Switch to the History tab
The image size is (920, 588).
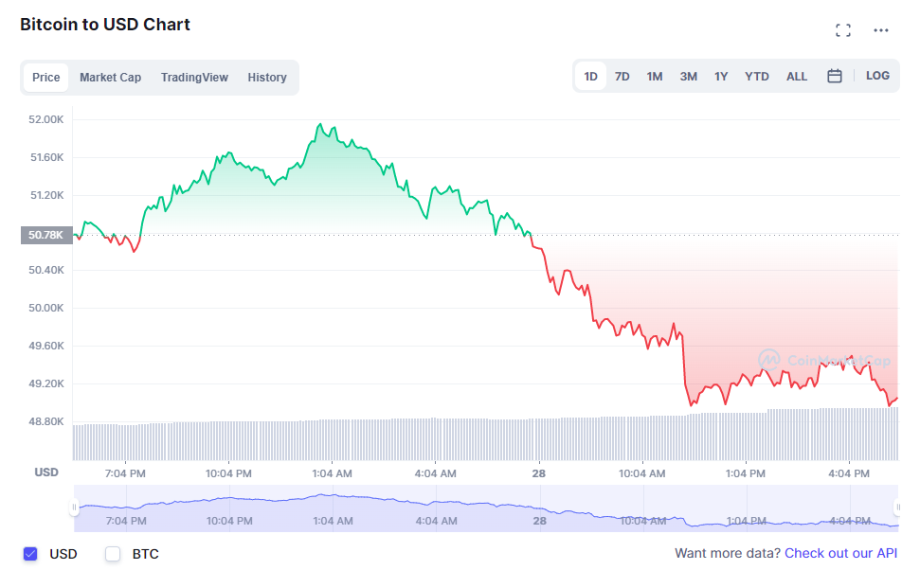pyautogui.click(x=266, y=77)
